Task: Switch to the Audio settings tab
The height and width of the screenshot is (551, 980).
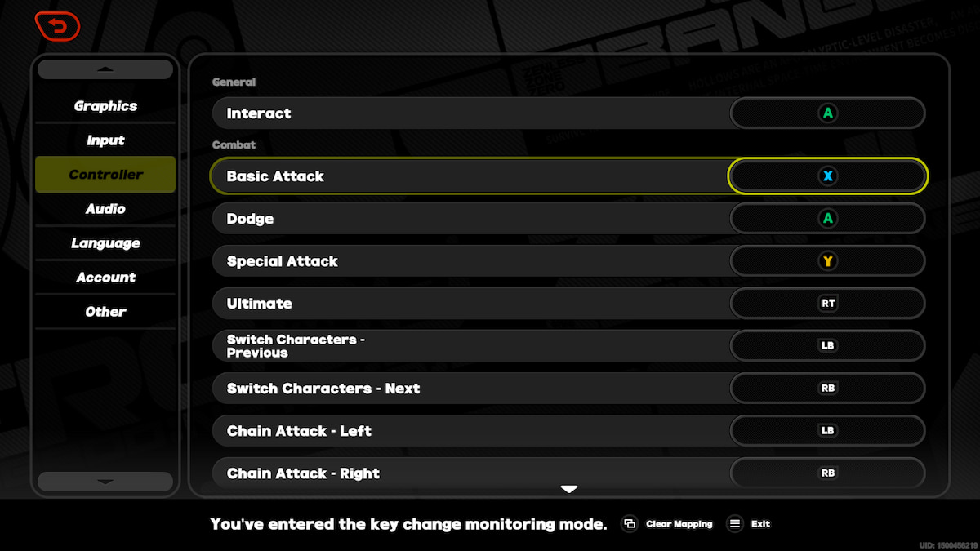Action: point(105,209)
